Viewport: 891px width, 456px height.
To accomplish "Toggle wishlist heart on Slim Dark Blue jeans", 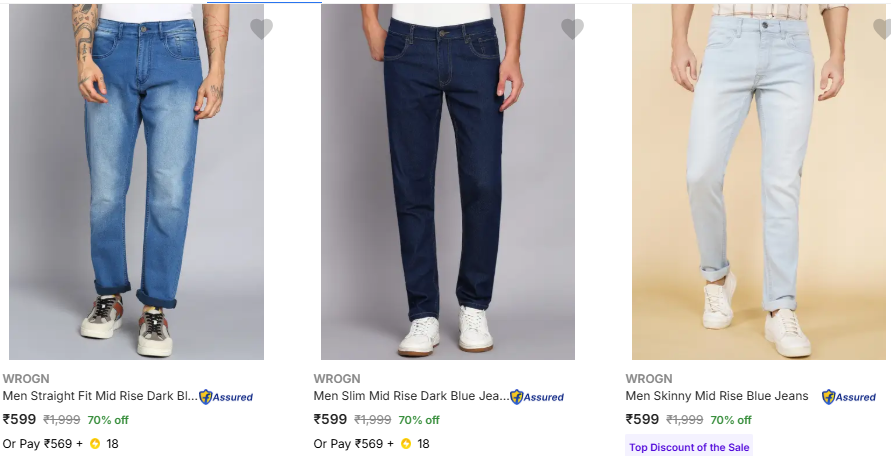I will [572, 29].
